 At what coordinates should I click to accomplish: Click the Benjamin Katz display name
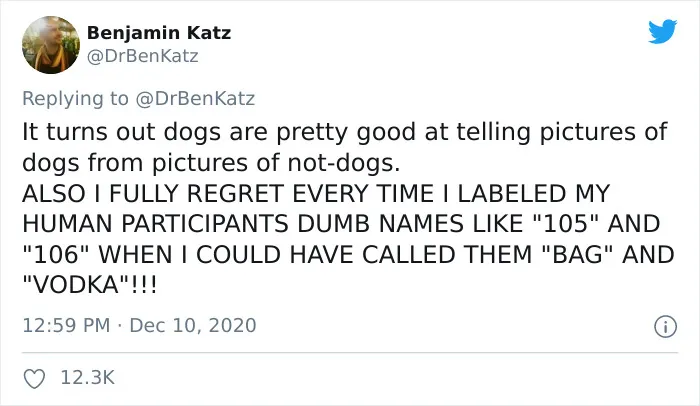[159, 33]
